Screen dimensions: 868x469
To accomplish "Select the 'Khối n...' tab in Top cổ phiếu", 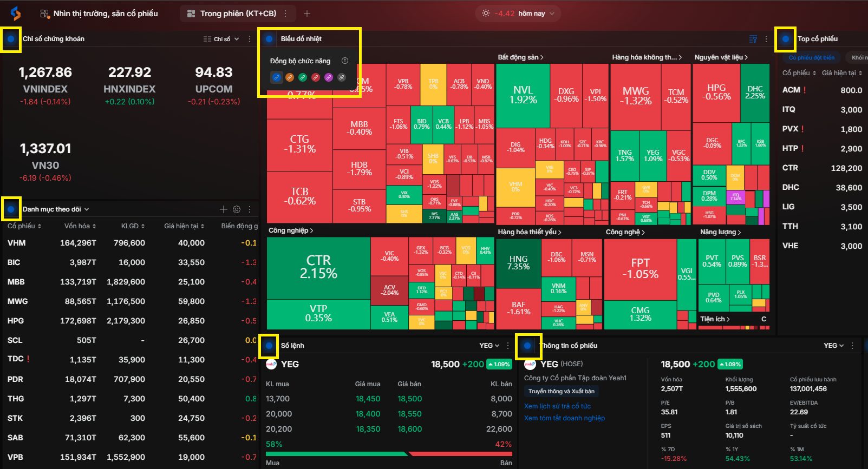I will tap(858, 57).
